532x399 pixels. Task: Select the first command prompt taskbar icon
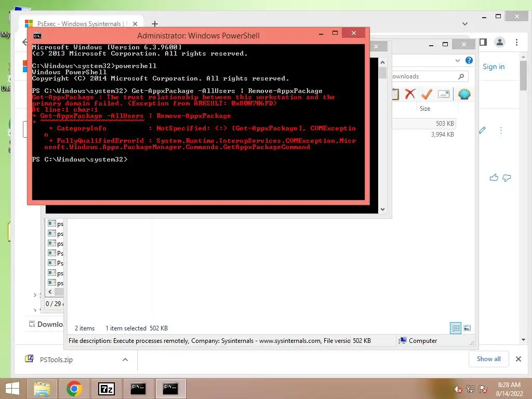coord(138,389)
